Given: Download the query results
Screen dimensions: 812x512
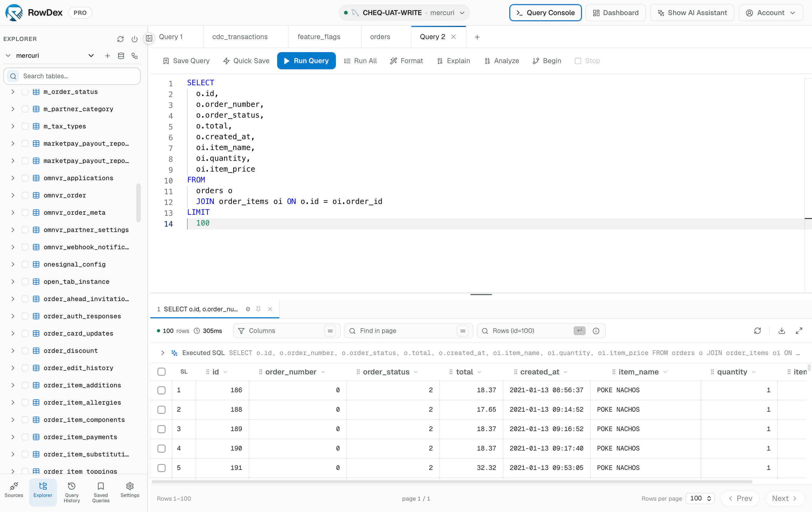Looking at the screenshot, I should tap(782, 331).
